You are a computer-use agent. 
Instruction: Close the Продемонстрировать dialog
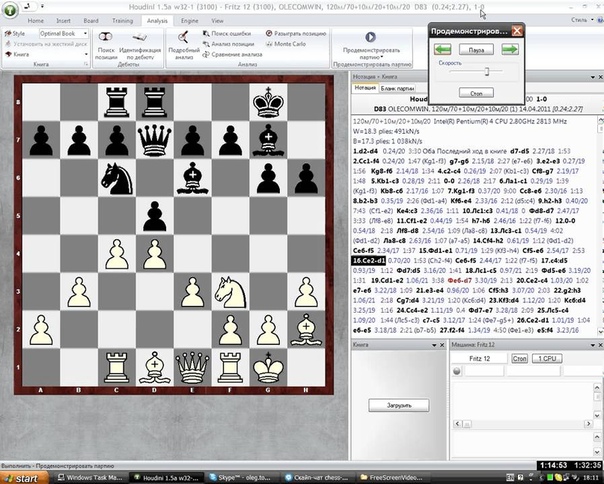click(517, 31)
